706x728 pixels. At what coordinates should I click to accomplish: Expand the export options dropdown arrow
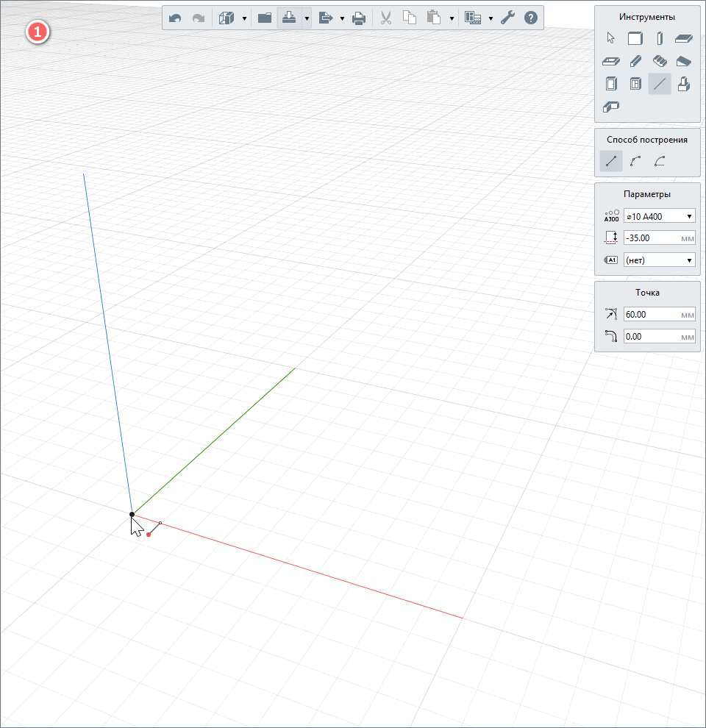coord(342,18)
